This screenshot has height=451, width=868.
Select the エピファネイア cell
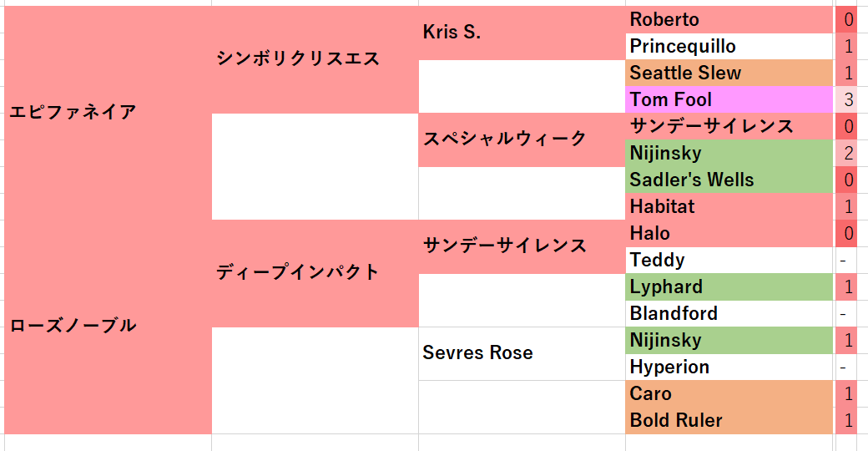[x=108, y=113]
